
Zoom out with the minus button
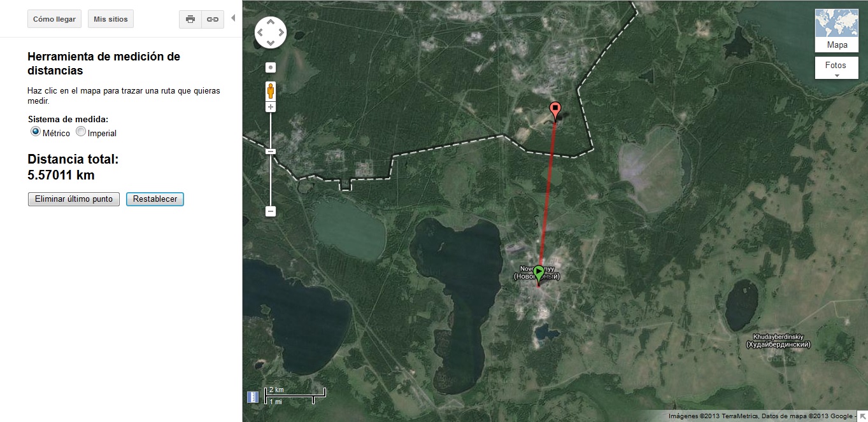click(271, 211)
